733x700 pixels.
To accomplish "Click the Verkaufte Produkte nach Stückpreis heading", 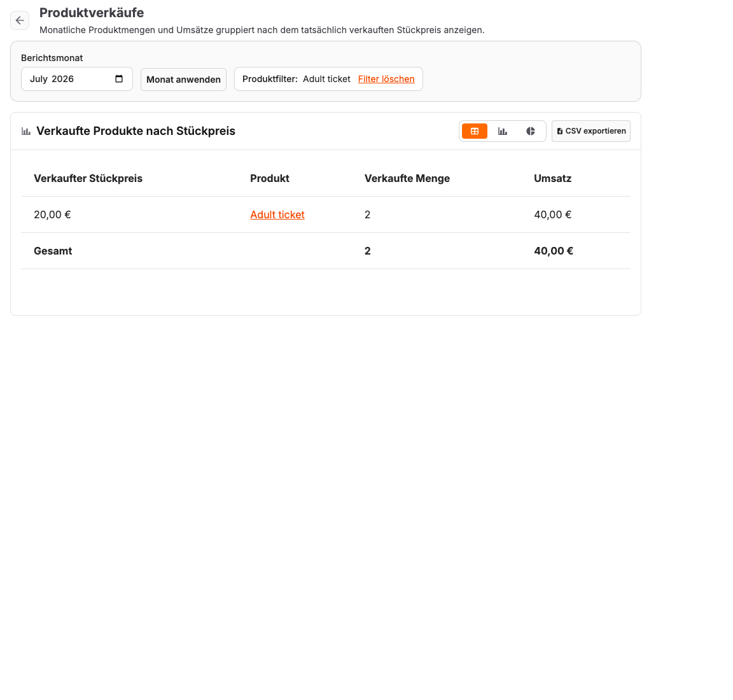I will tap(136, 131).
